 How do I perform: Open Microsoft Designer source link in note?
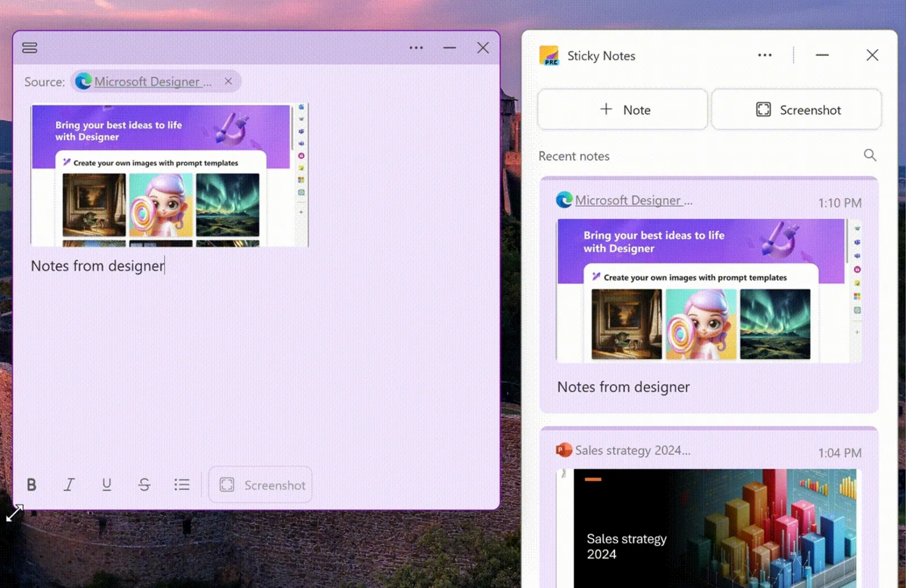click(147, 81)
